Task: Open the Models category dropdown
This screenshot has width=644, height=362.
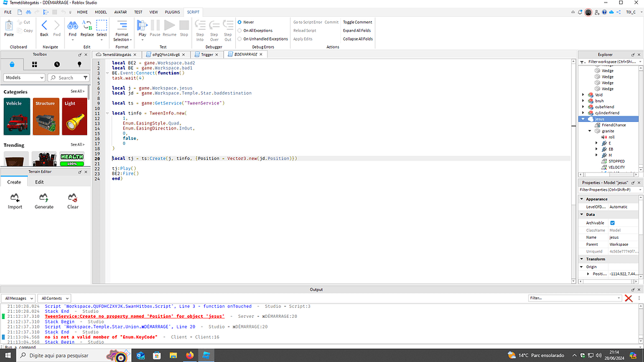Action: [x=24, y=78]
